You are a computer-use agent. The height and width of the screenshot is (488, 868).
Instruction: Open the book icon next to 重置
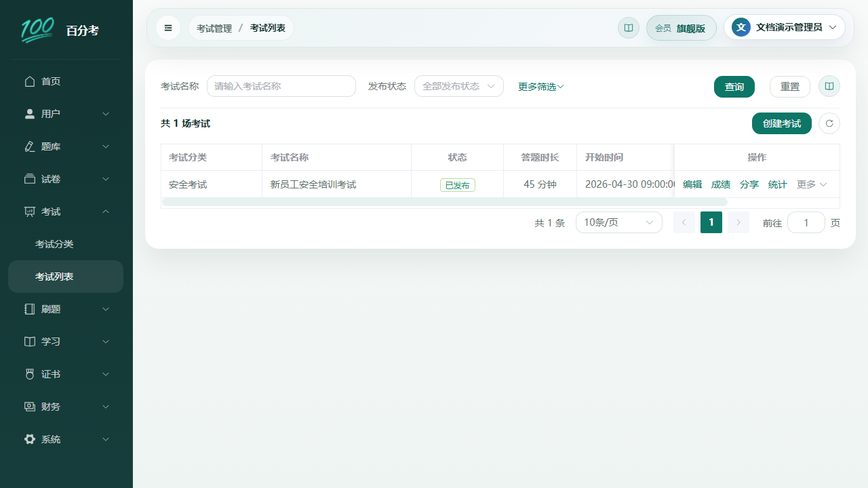pos(829,87)
